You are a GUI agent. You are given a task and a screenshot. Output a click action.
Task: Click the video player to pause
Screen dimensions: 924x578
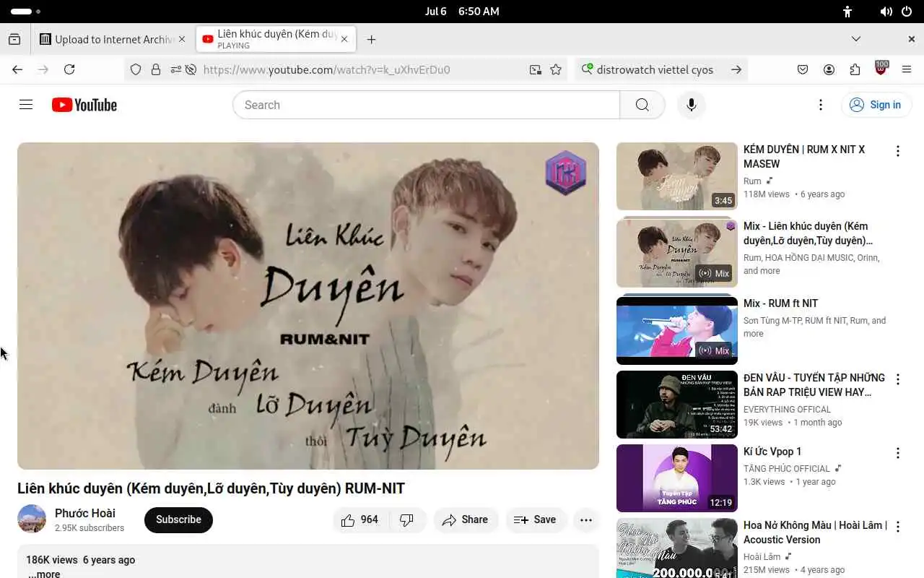(x=308, y=306)
